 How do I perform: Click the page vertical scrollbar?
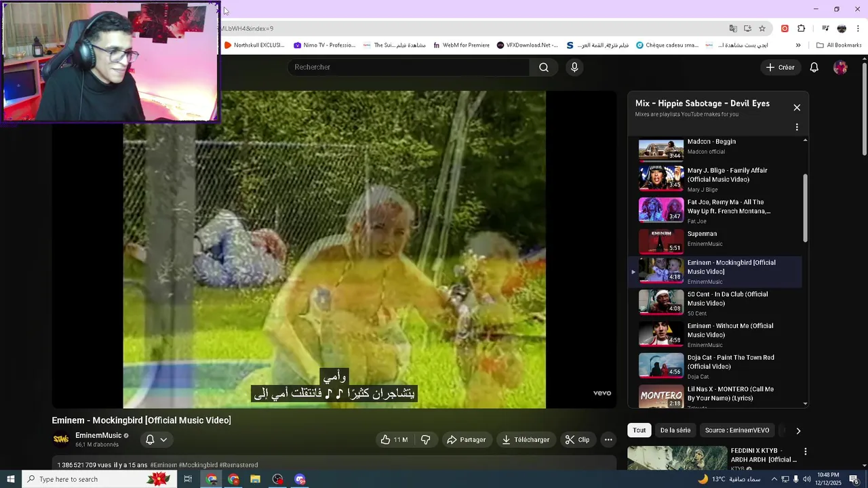click(865, 108)
